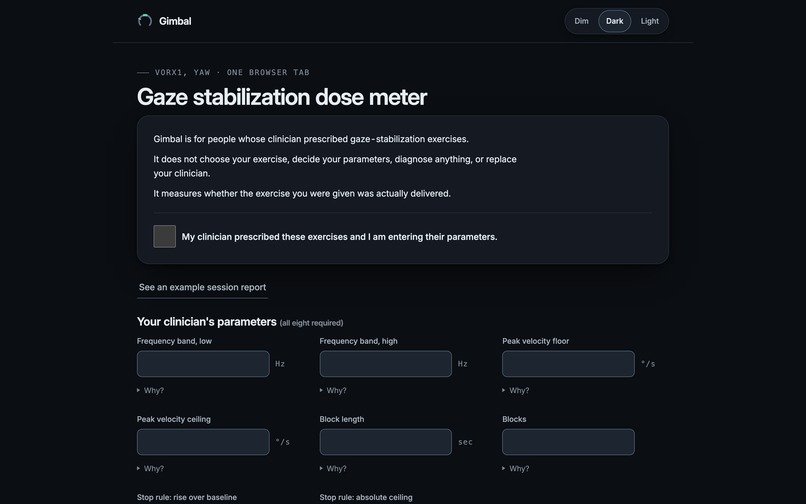The height and width of the screenshot is (504, 806).
Task: Focus the Frequency band, high input
Action: point(386,364)
